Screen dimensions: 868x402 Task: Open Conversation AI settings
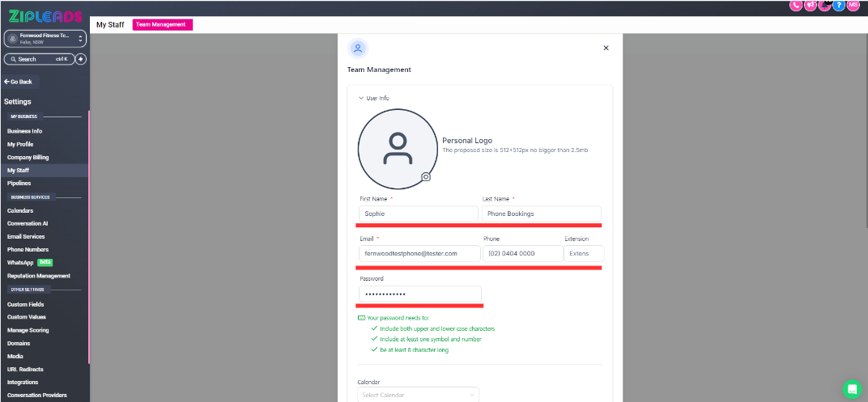[x=28, y=223]
